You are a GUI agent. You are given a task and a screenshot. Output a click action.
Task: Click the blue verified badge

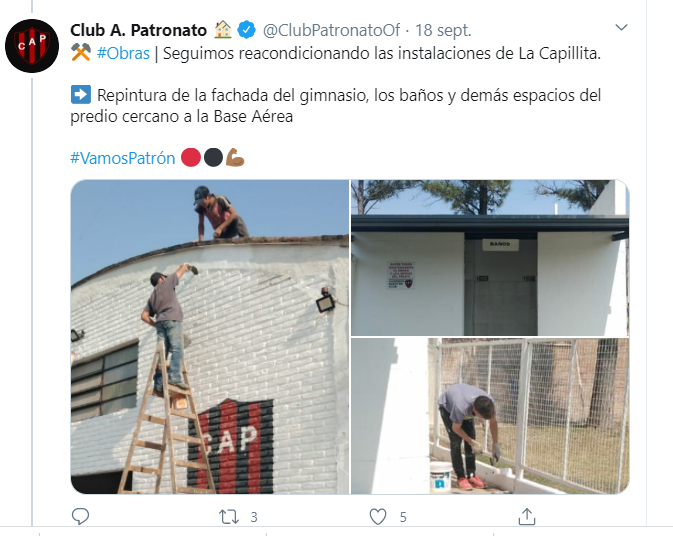(246, 30)
